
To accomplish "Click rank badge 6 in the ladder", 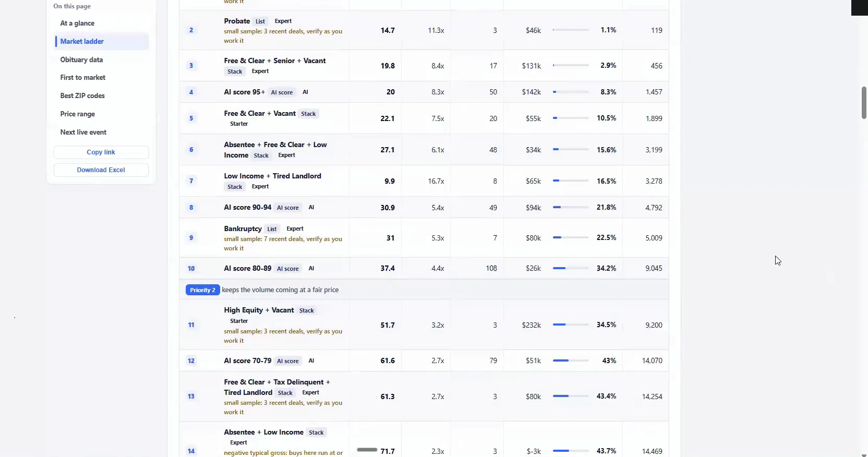I will pyautogui.click(x=191, y=150).
